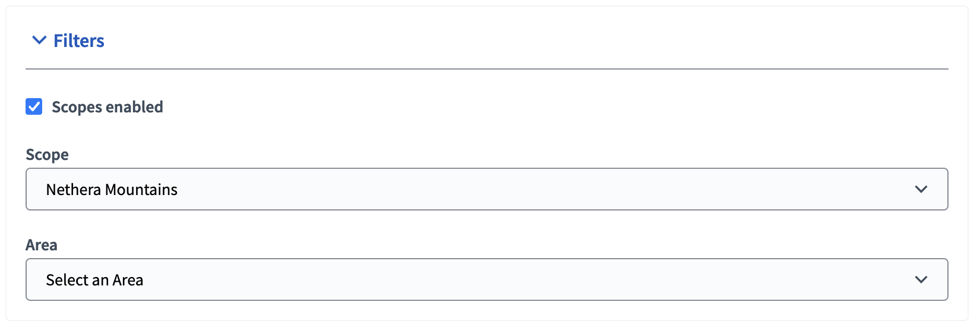Viewport: 980px width, 333px height.
Task: Disable scopes with the checked box
Action: point(34,107)
